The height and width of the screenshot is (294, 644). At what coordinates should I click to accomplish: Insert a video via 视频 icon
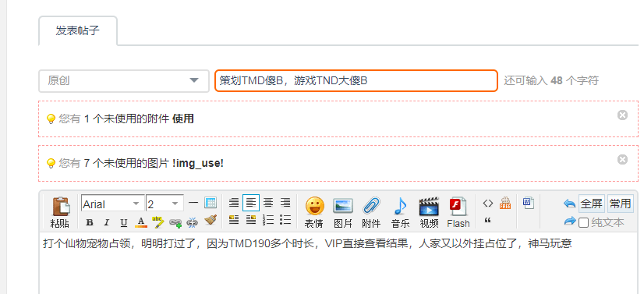[429, 212]
